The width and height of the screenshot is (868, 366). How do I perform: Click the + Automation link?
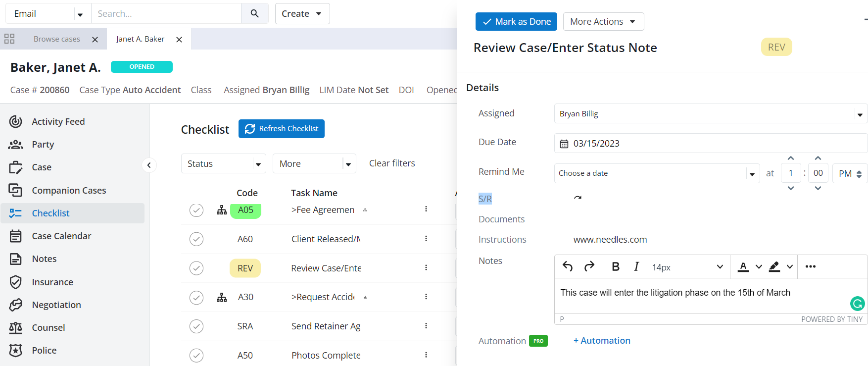602,340
